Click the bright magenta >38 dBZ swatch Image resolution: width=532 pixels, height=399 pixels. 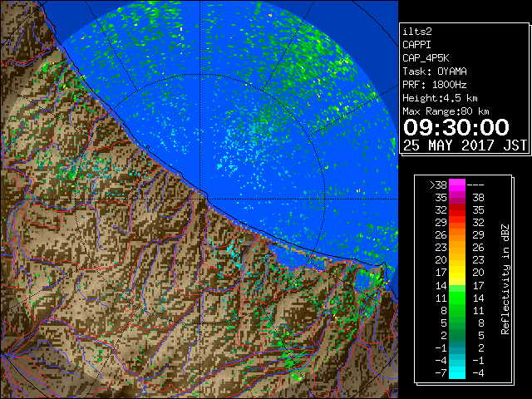point(457,185)
